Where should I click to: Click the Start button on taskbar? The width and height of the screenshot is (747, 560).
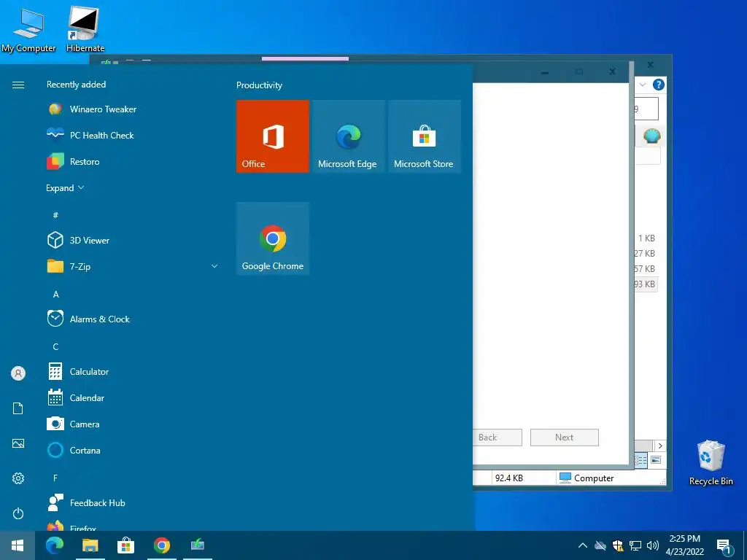[x=18, y=545]
